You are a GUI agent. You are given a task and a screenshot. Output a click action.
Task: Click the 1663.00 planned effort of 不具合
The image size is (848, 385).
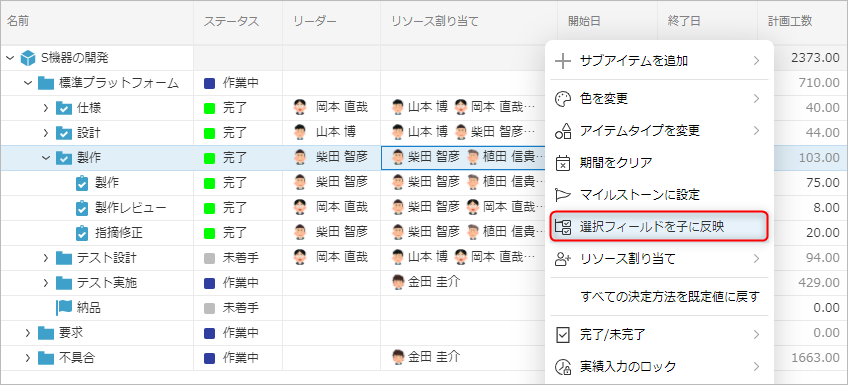pos(815,357)
